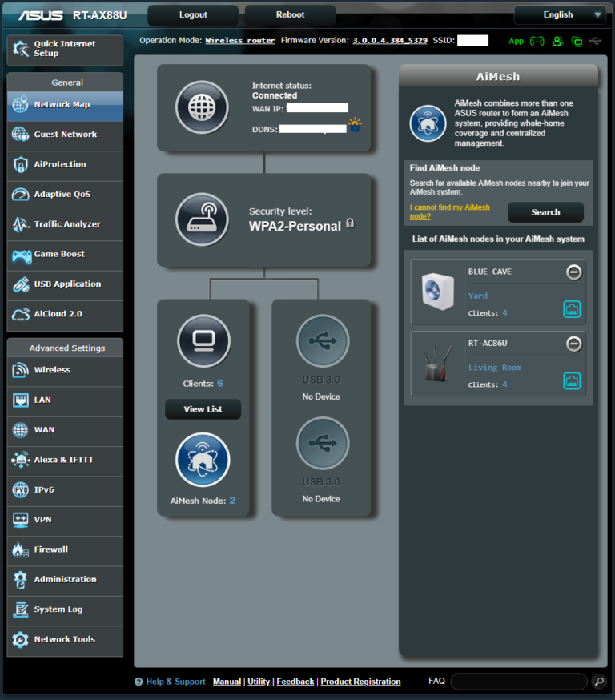Click the upper USB 3.0 port icon
Screen dimensions: 615x700
322,341
